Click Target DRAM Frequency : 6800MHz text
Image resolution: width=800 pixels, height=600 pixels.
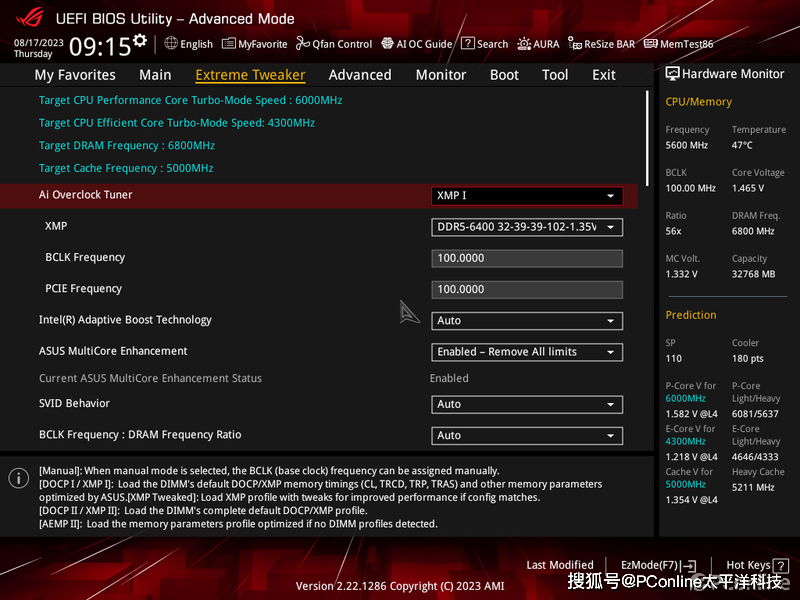pos(127,145)
